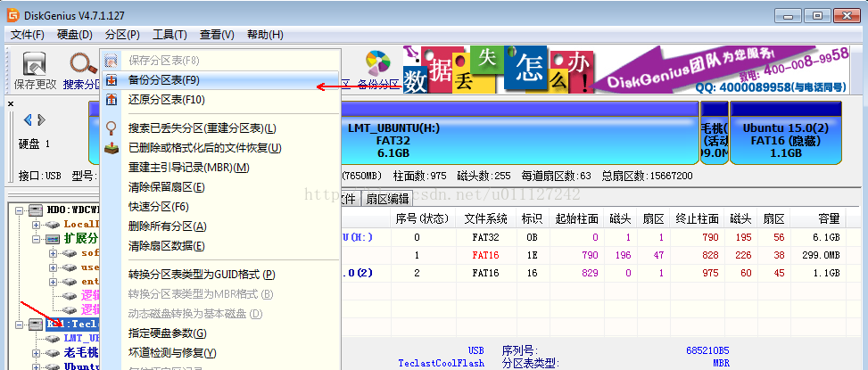Click the red FAT16 cell in row 1
This screenshot has height=370, width=868.
(485, 256)
